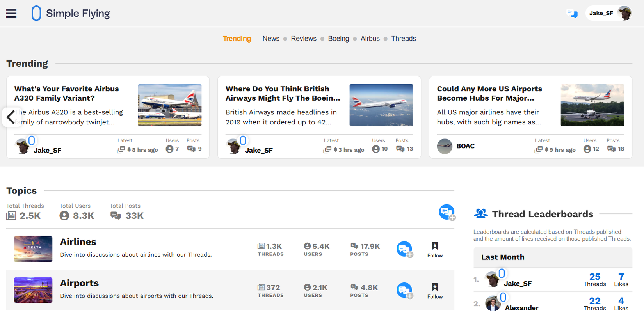Image resolution: width=644 pixels, height=314 pixels.
Task: Start a new thread in Airlines
Action: click(405, 249)
